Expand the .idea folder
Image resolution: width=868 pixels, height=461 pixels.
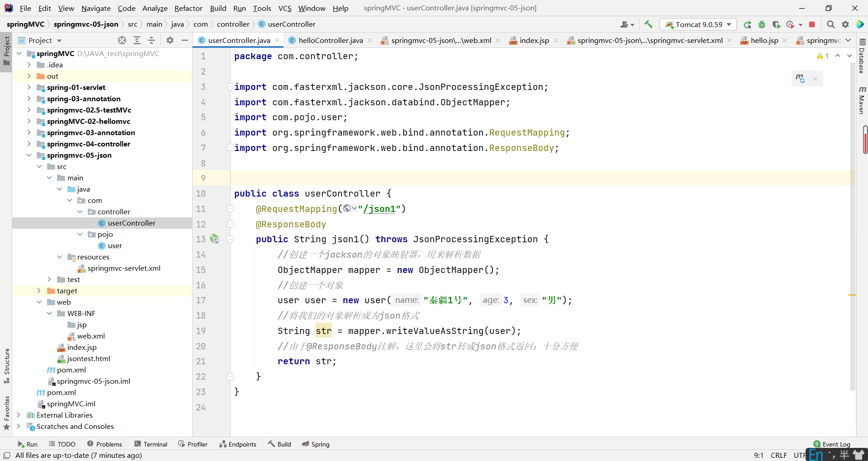click(x=29, y=65)
